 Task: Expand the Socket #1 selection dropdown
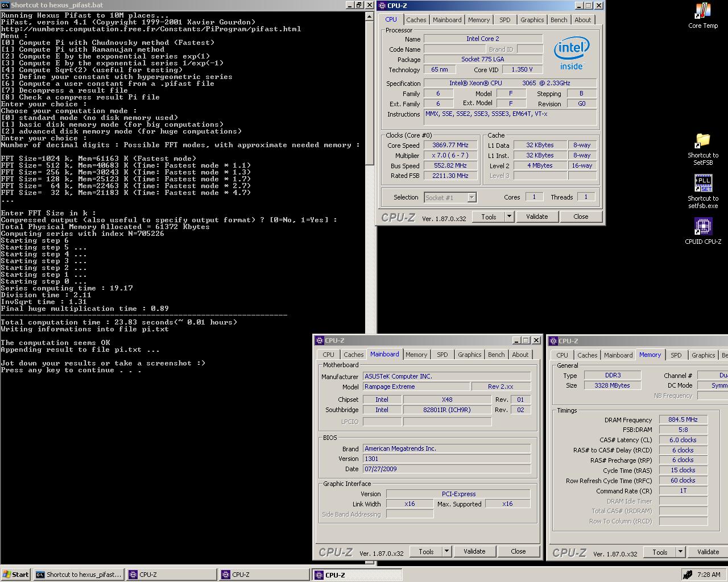tap(471, 198)
